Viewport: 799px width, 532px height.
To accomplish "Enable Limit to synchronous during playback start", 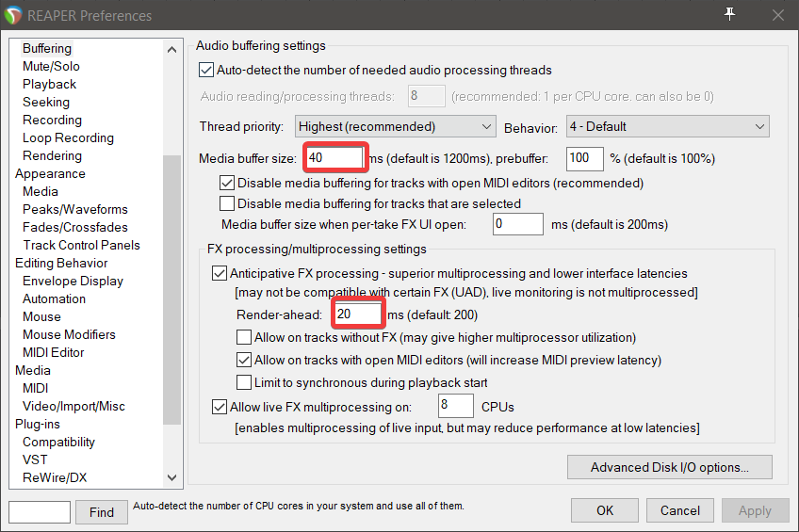I will coord(244,382).
